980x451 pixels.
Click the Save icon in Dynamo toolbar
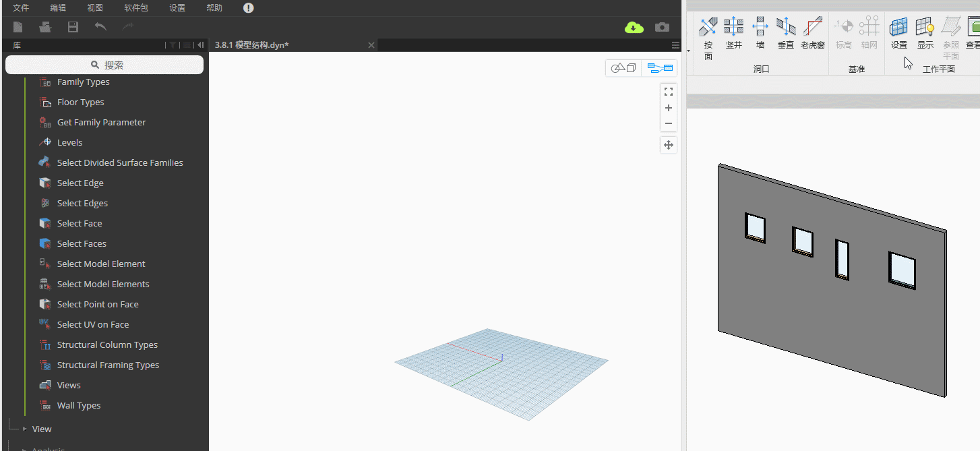pos(73,27)
